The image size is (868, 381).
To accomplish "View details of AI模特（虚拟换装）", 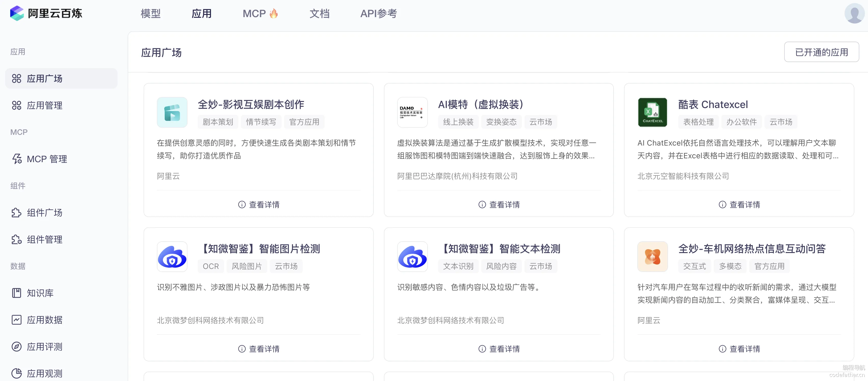I will [x=499, y=205].
